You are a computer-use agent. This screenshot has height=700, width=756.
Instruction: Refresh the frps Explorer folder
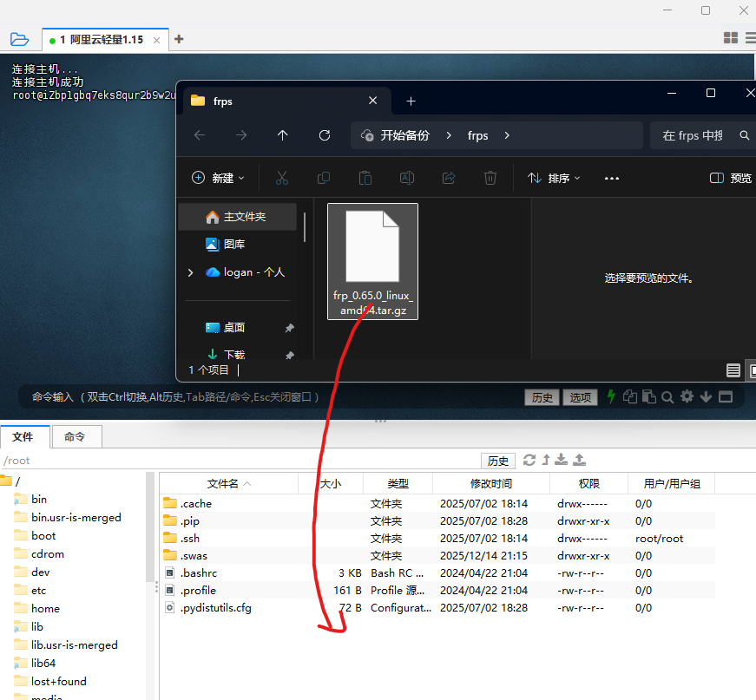(x=325, y=135)
